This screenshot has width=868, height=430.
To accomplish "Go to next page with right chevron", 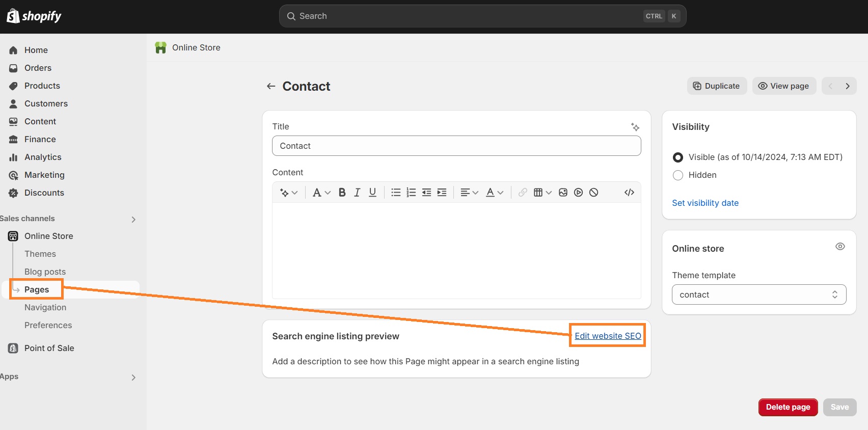I will pos(848,86).
